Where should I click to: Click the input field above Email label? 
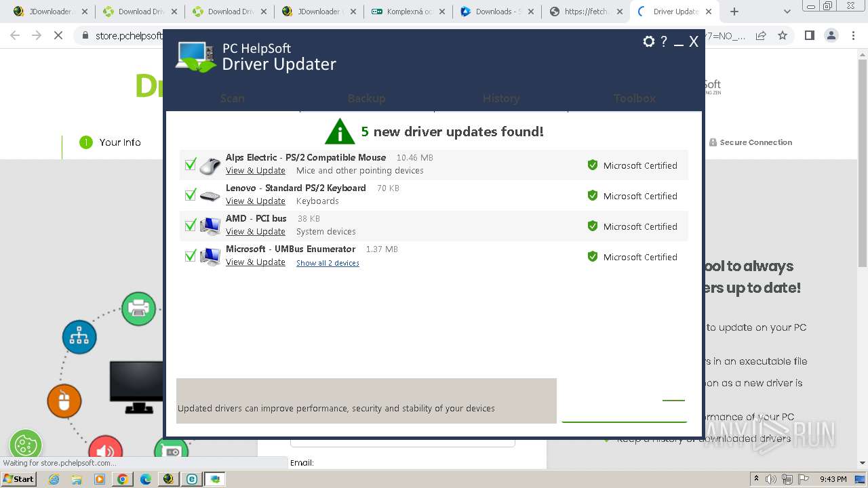pyautogui.click(x=403, y=442)
